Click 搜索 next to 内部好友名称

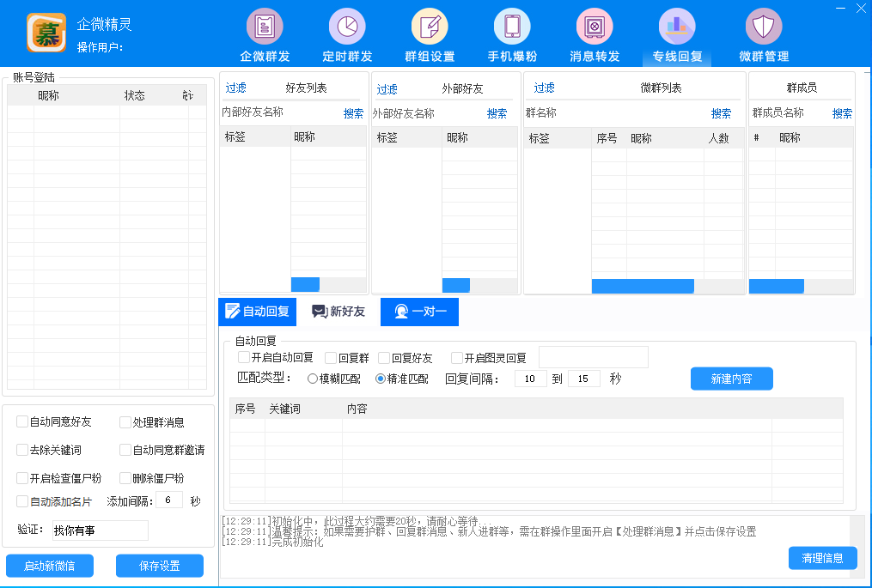click(x=353, y=113)
